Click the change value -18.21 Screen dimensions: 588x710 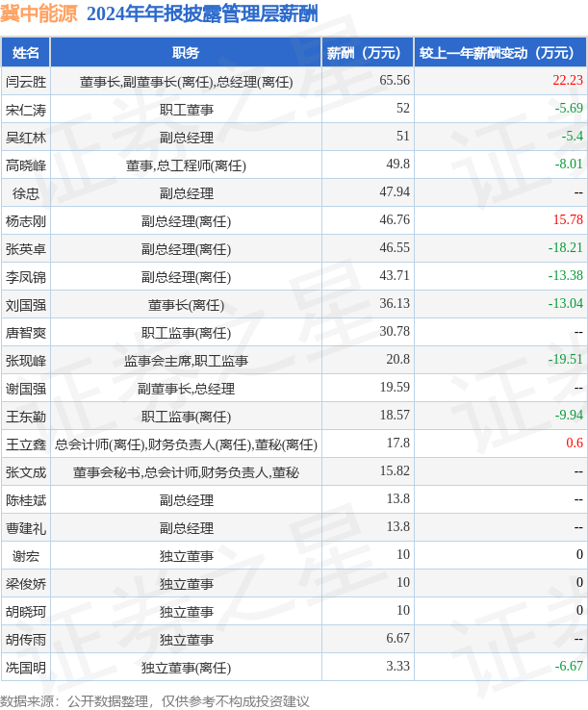[x=565, y=247]
